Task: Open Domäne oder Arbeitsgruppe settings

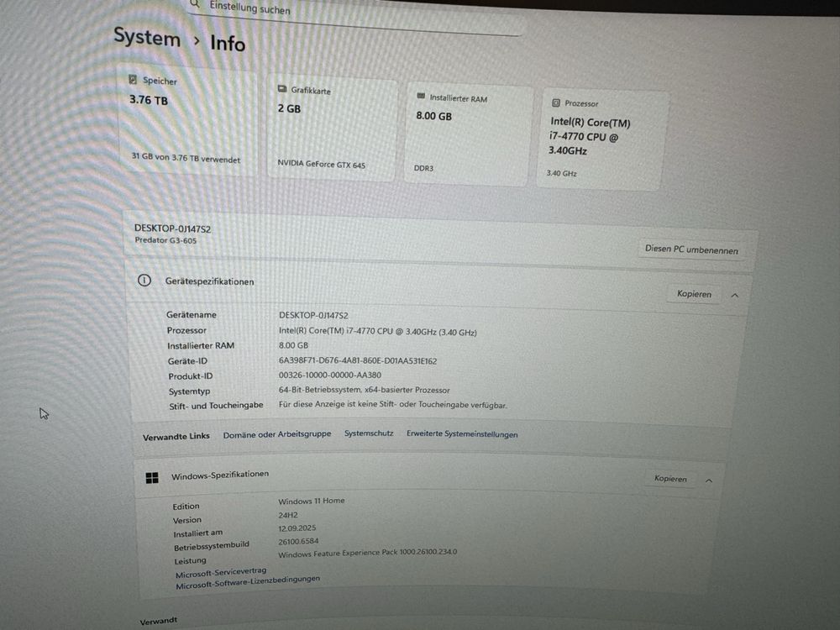Action: [277, 434]
